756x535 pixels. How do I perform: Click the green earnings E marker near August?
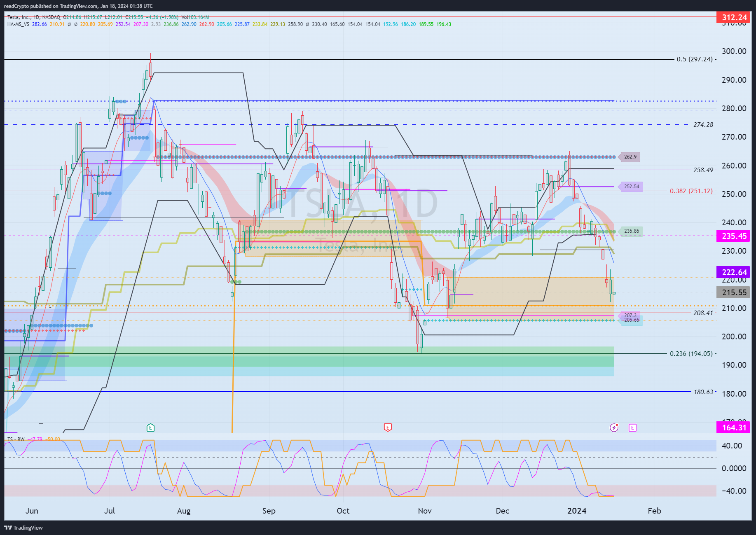150,428
